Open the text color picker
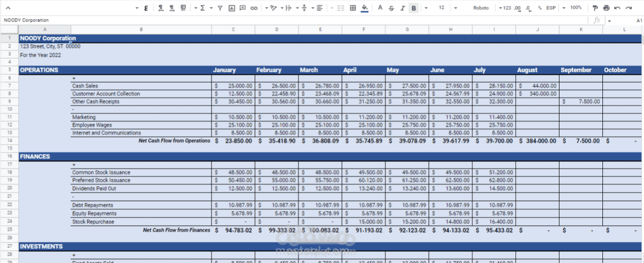The height and width of the screenshot is (263, 644). (380, 8)
